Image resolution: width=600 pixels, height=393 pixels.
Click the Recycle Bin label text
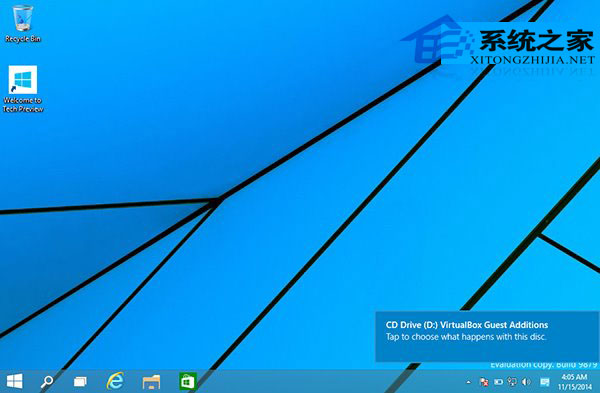tap(23, 39)
